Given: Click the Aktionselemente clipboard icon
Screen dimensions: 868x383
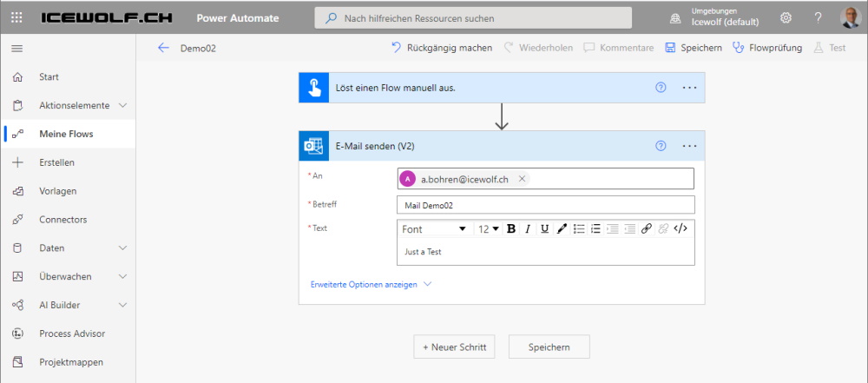Looking at the screenshot, I should 17,105.
